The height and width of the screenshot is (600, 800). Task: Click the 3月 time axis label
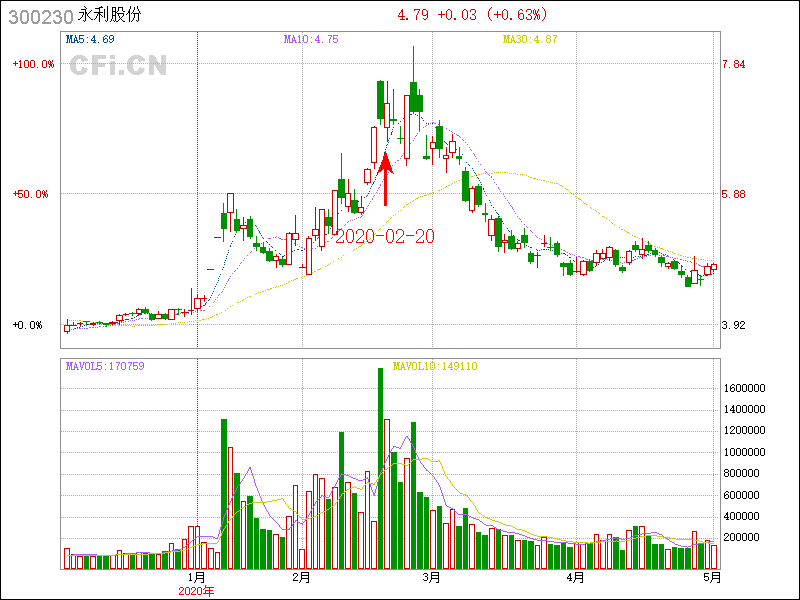(431, 578)
